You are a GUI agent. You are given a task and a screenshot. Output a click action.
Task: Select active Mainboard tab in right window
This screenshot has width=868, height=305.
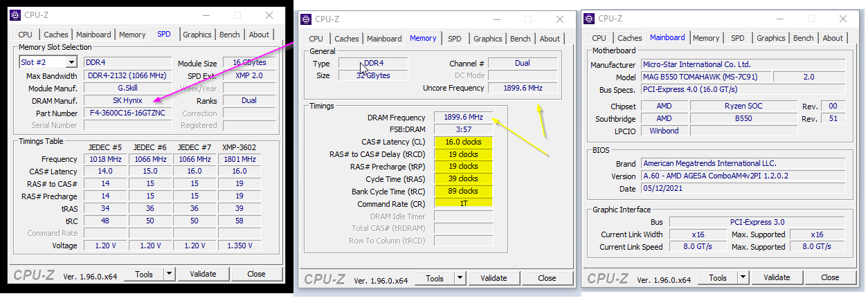coord(667,37)
